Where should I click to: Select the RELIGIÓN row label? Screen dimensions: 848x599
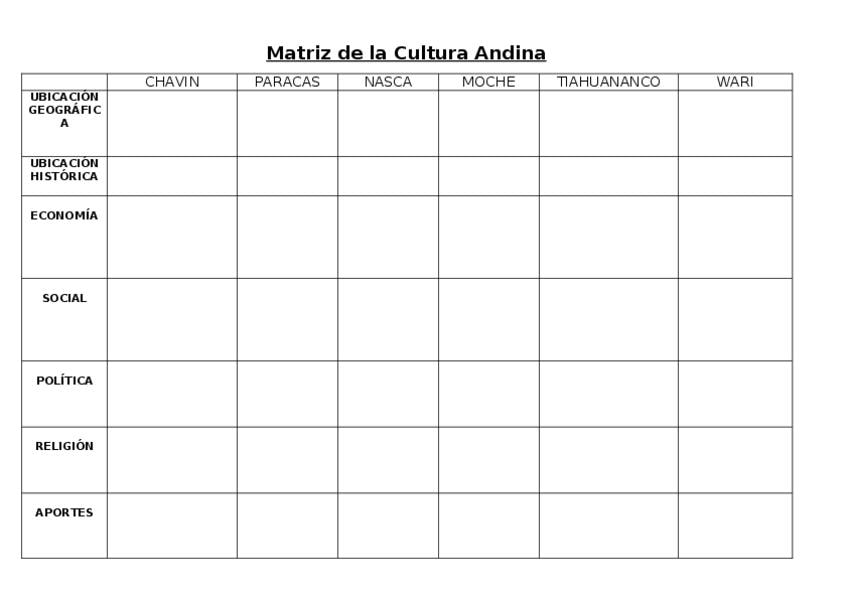click(x=64, y=447)
